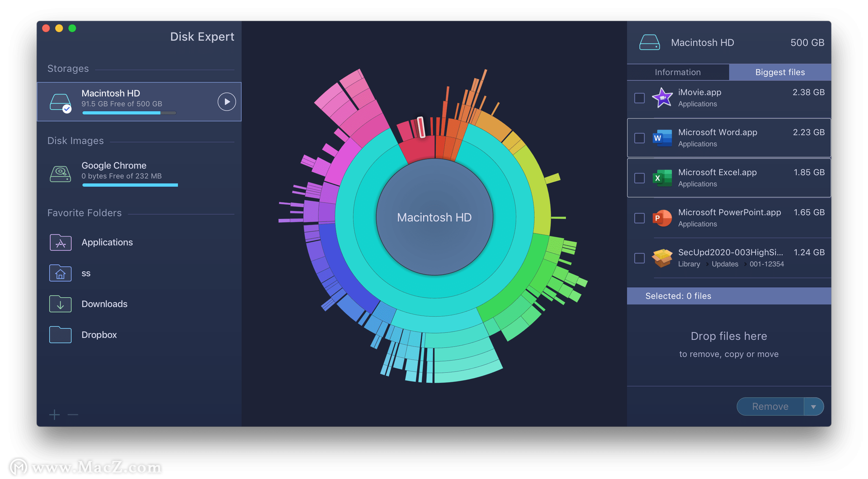This screenshot has height=479, width=868.
Task: Click the 2.23 GB size value
Action: 808,132
